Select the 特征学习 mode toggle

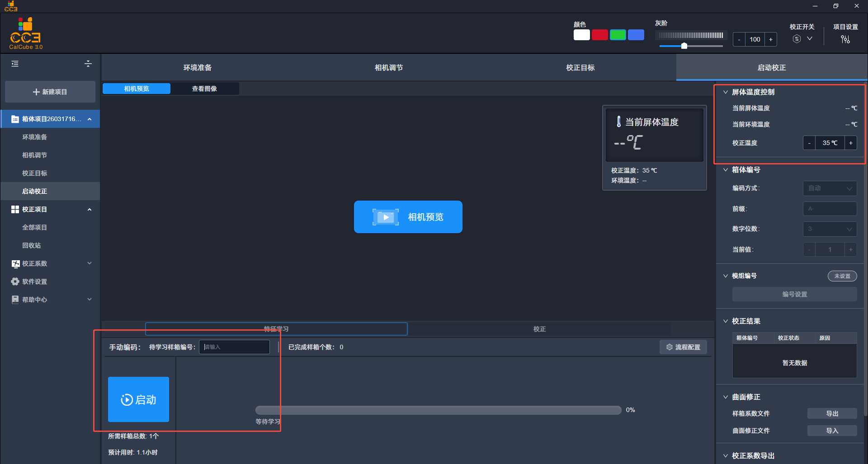(276, 329)
